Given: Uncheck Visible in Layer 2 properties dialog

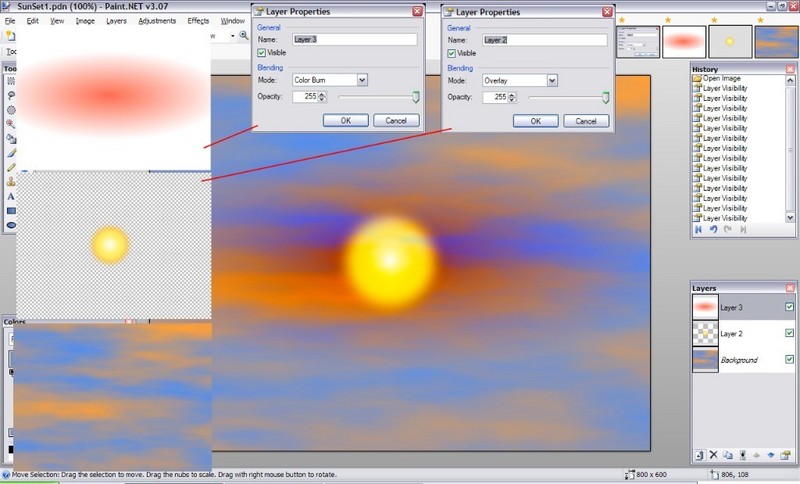Looking at the screenshot, I should pyautogui.click(x=452, y=52).
